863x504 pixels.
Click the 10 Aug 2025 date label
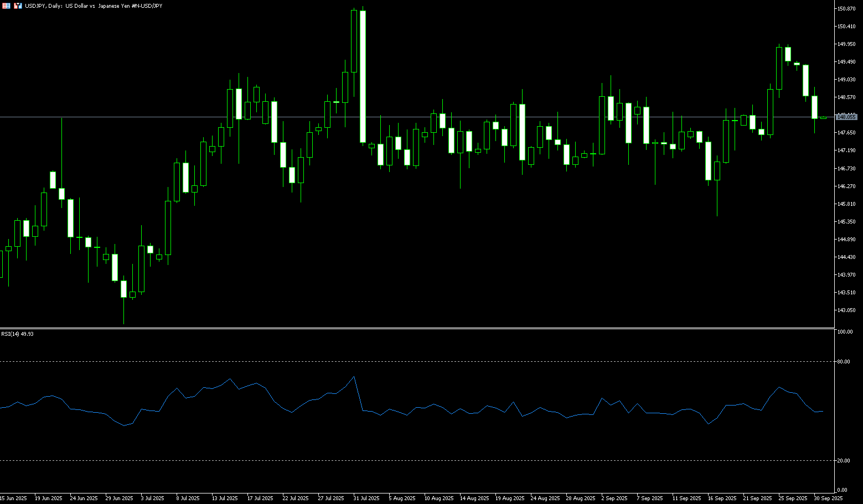pos(438,498)
